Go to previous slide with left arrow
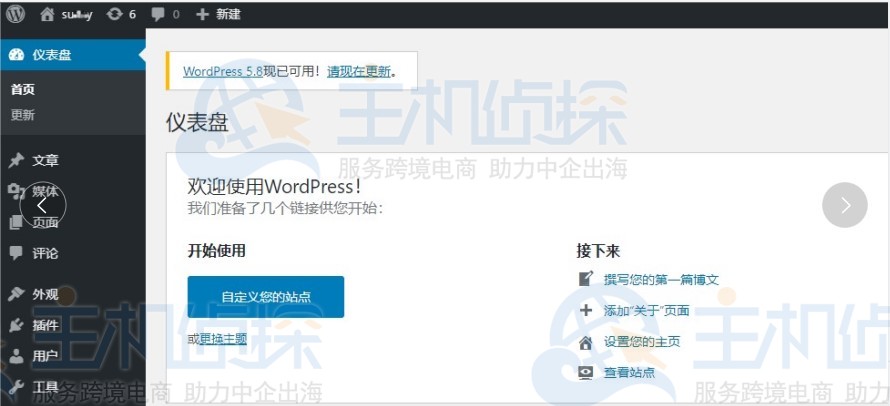The width and height of the screenshot is (890, 406). tap(43, 205)
